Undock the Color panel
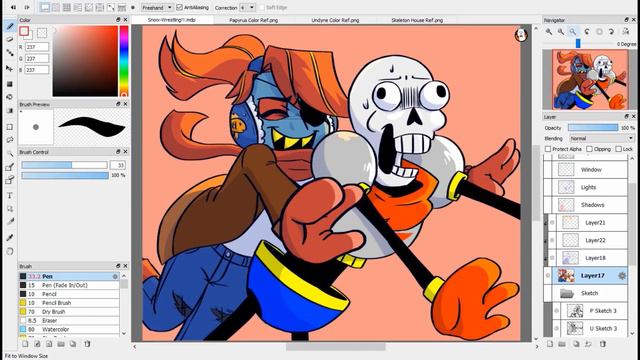The width and height of the screenshot is (640, 360). point(118,20)
